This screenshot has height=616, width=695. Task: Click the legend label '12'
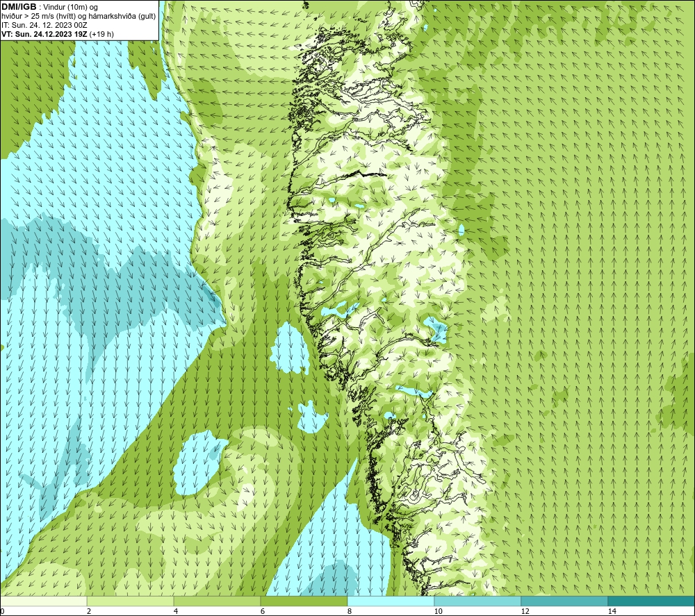(525, 611)
